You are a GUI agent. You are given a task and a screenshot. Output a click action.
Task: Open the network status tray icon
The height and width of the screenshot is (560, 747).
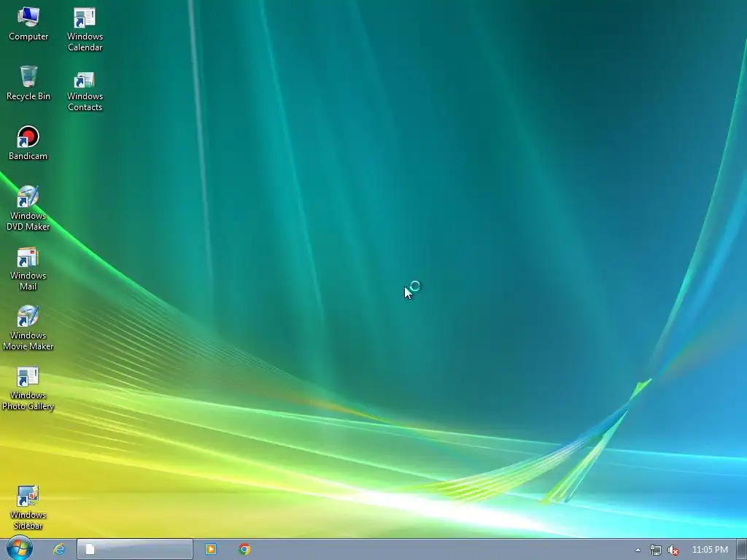point(656,550)
